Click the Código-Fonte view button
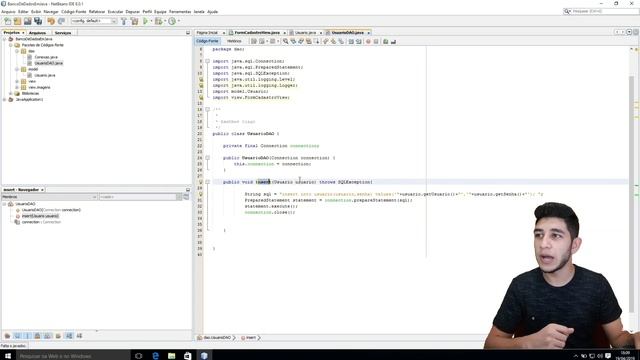Image resolution: width=640 pixels, height=360 pixels. click(x=207, y=41)
